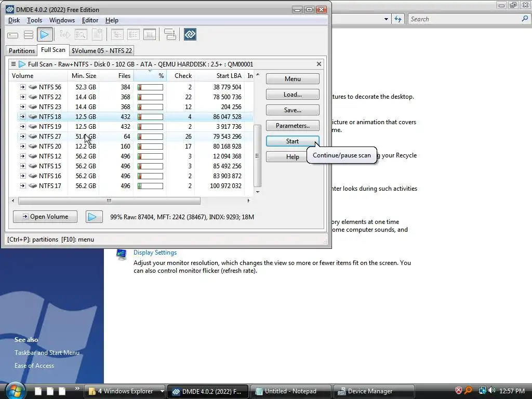Click the drive icon of NTFS 12 row
532x399 pixels.
click(33, 156)
